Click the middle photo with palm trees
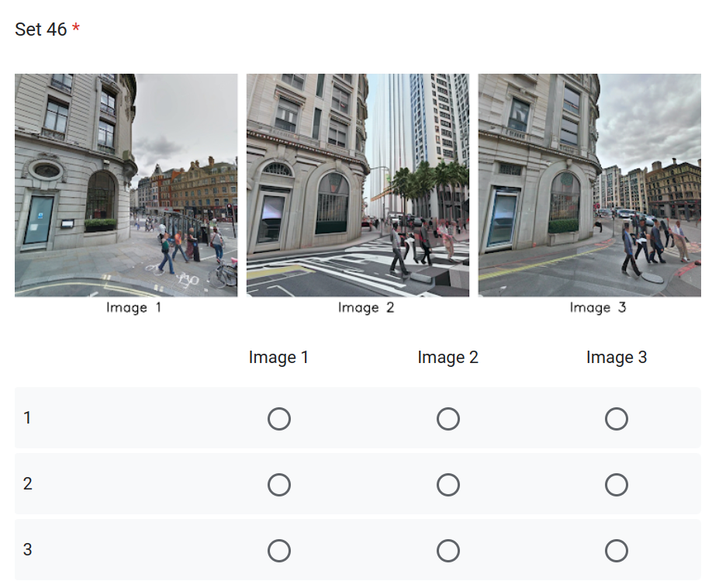This screenshot has width=712, height=588. click(x=358, y=185)
